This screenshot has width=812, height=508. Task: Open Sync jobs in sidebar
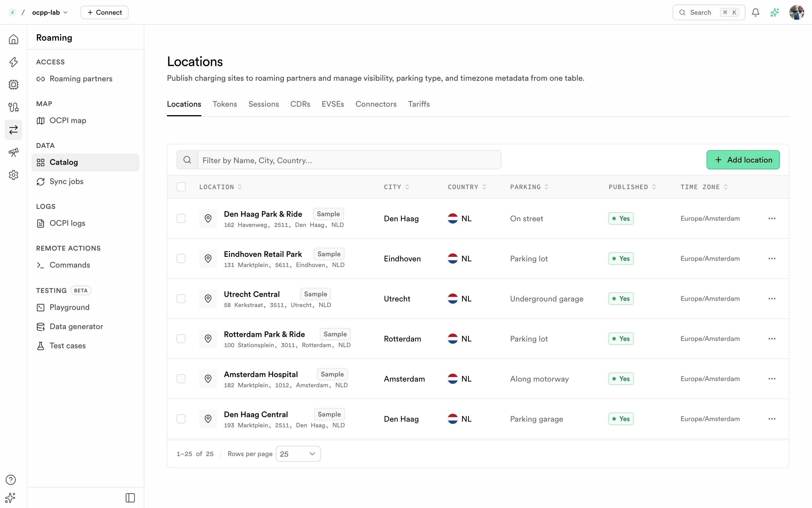tap(85, 181)
